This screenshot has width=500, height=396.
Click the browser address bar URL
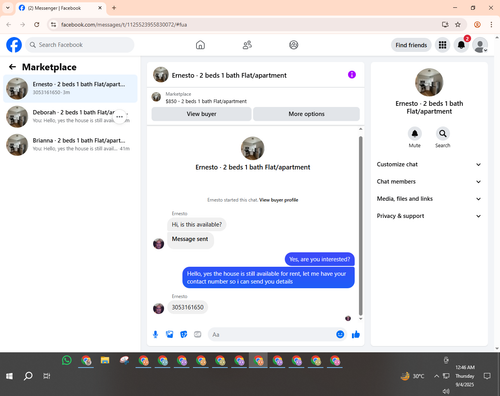(x=124, y=25)
